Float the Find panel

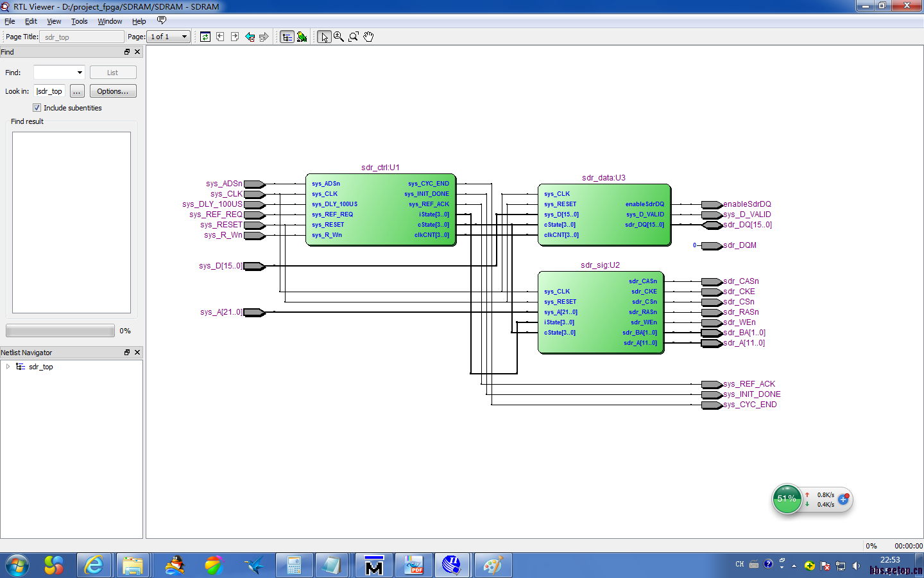[x=127, y=52]
